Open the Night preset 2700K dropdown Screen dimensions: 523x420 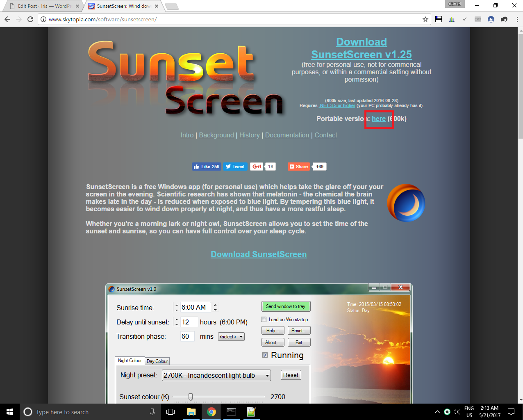(x=216, y=375)
